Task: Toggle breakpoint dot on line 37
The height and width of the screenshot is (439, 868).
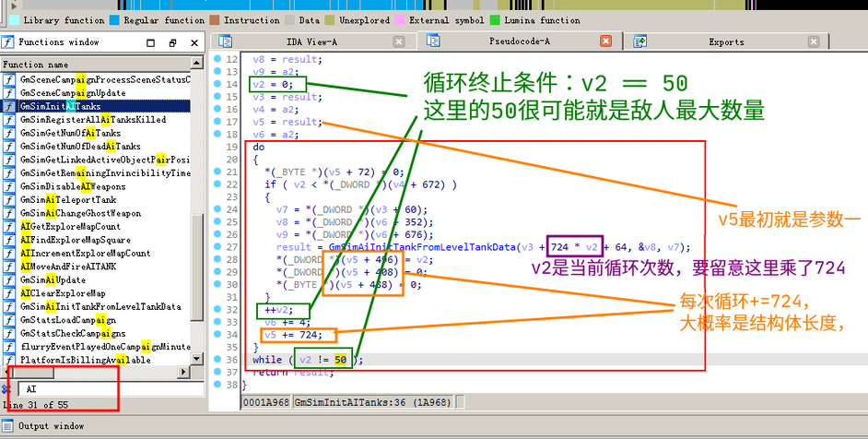Action: click(217, 372)
